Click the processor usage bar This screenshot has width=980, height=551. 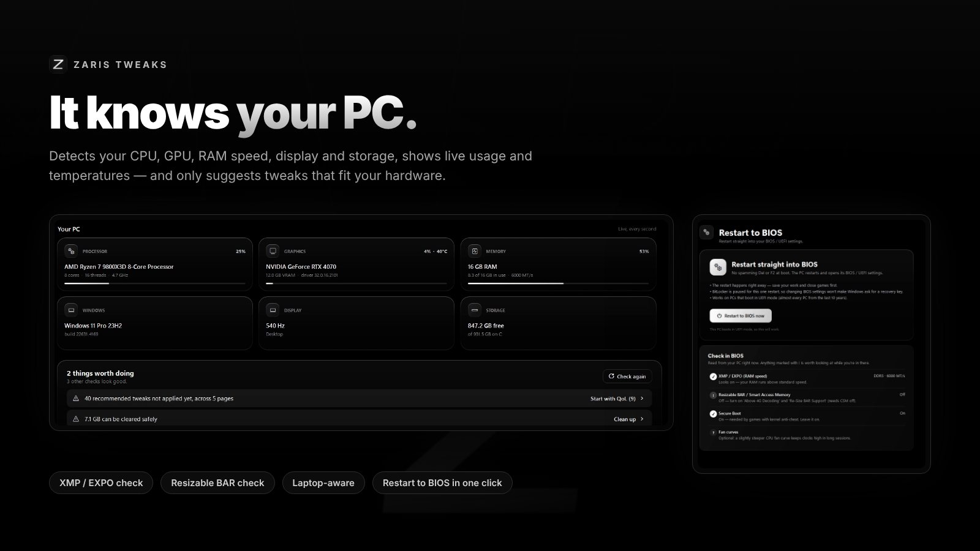click(155, 283)
